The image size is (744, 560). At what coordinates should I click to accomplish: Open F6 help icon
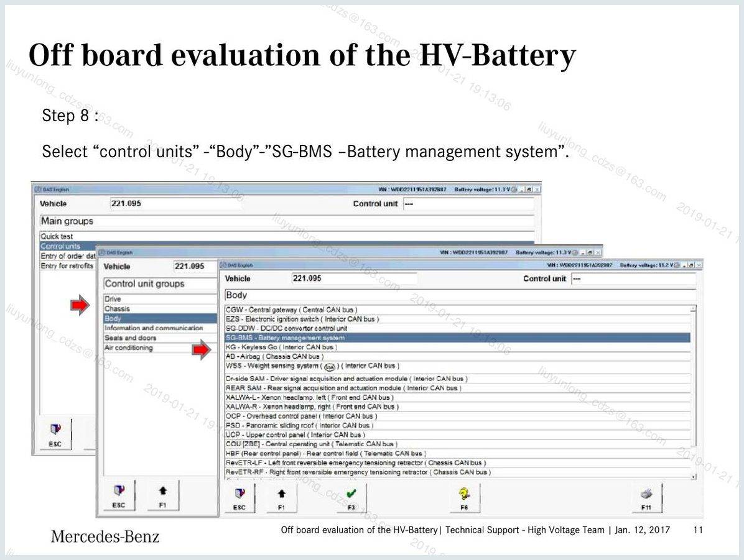tap(464, 498)
